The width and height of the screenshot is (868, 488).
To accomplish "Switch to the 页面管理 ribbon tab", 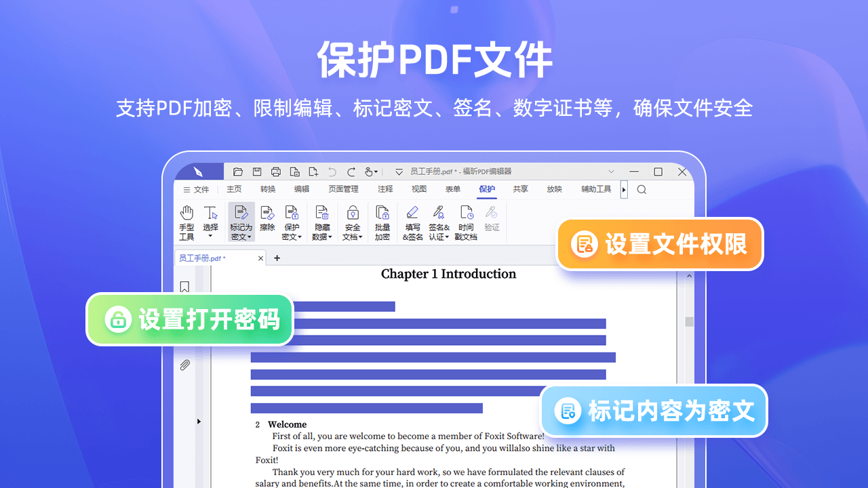I will 344,189.
